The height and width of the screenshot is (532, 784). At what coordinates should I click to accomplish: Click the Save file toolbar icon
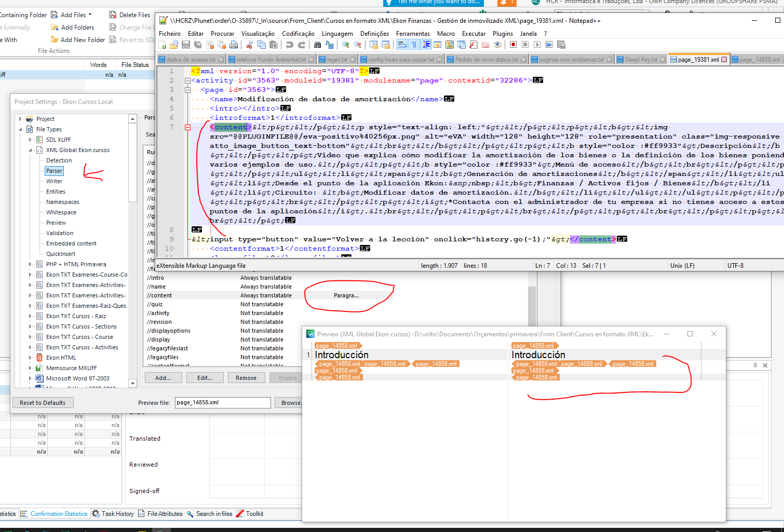[x=185, y=45]
